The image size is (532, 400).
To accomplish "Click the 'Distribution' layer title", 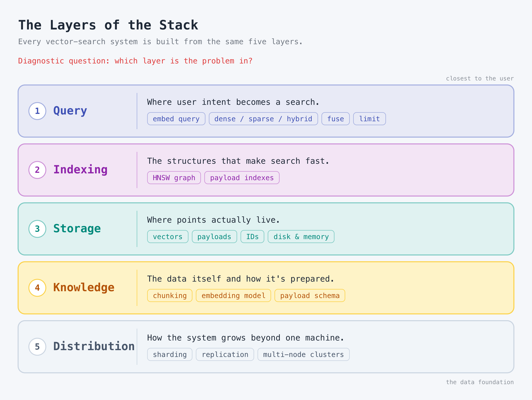I will pos(94,347).
